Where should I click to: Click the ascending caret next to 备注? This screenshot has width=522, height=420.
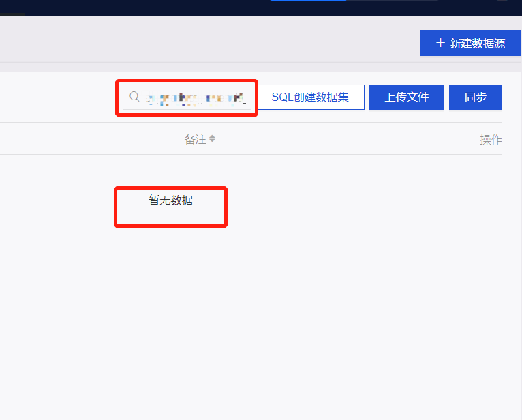212,136
